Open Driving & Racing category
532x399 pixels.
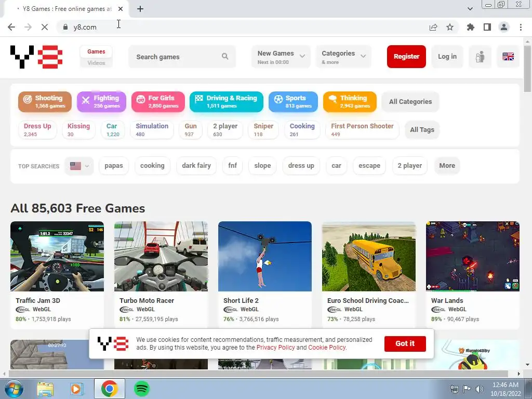[x=227, y=101]
